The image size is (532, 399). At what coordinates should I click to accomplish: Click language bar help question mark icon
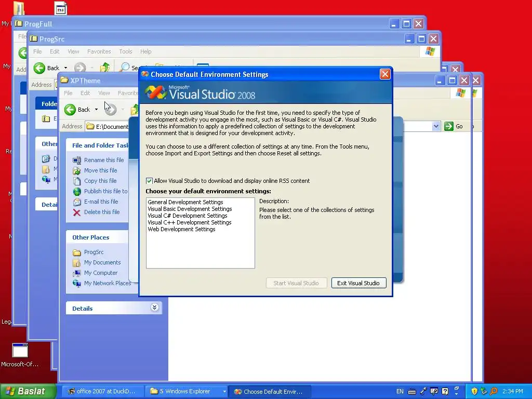click(445, 391)
